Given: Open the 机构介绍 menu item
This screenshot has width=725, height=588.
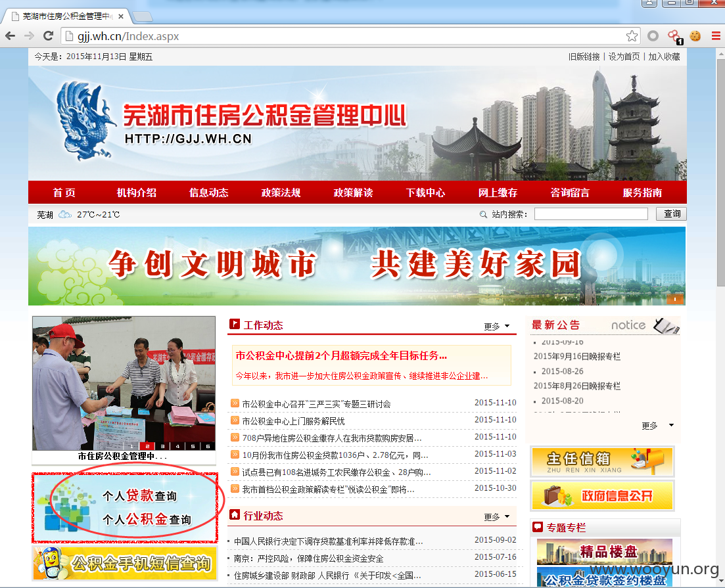Looking at the screenshot, I should point(137,192).
